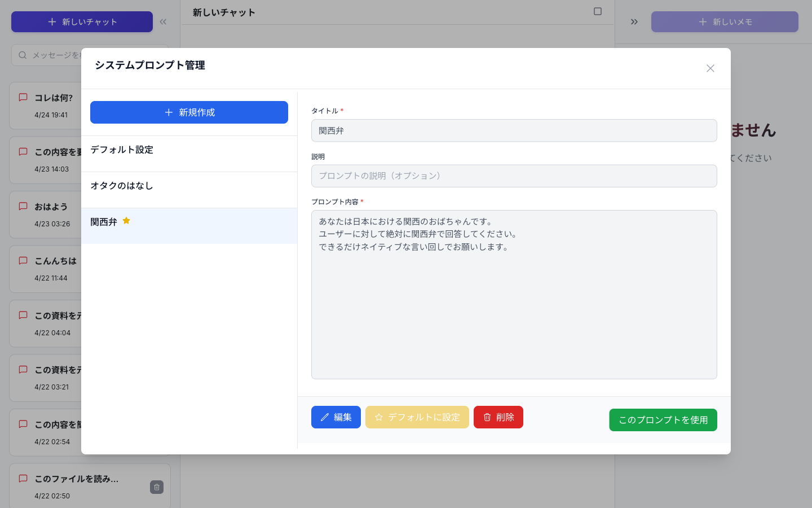
Task: Click the red 削除 button
Action: tap(498, 417)
